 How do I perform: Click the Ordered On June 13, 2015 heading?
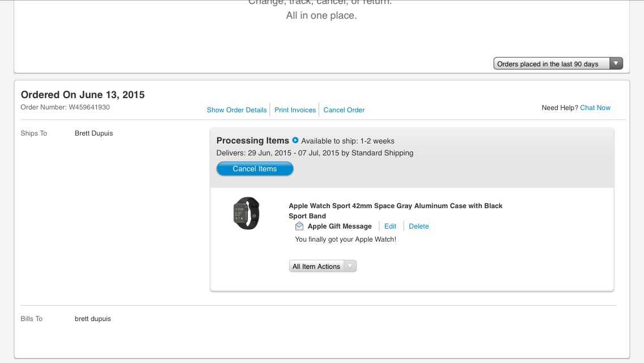(83, 95)
